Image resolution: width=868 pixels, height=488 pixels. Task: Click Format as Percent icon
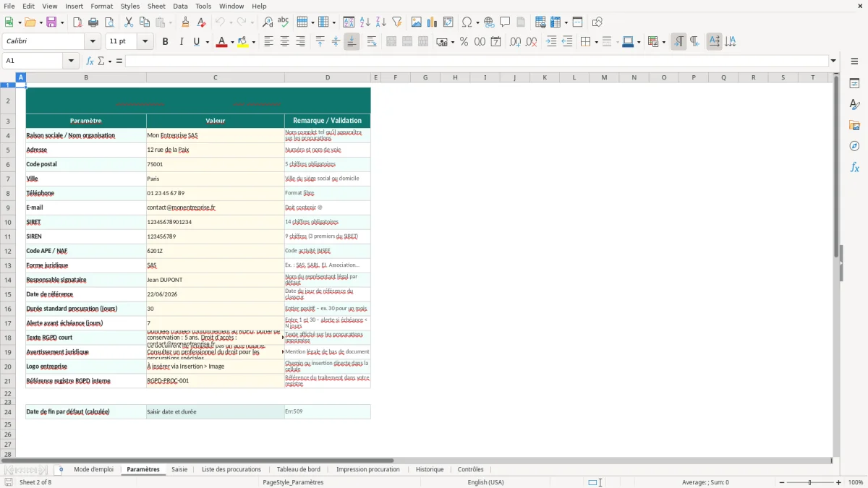(x=464, y=42)
